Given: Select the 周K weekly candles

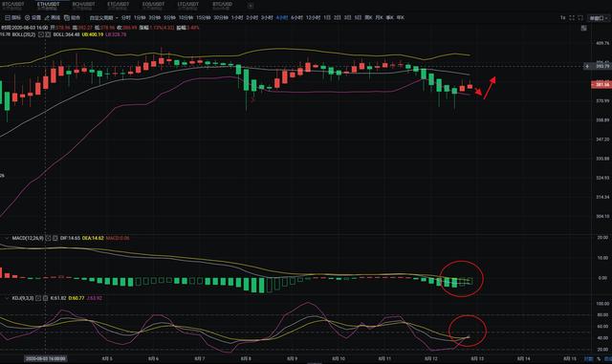Looking at the screenshot, I should 368,17.
